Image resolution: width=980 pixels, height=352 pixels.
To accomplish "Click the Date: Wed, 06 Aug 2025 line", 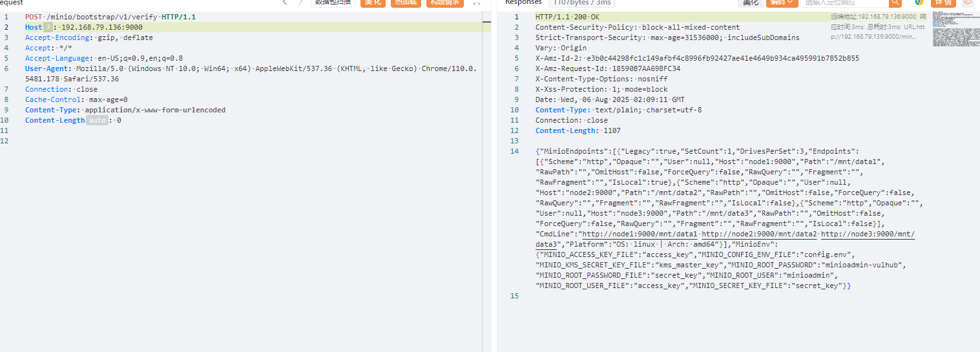I will click(x=610, y=99).
